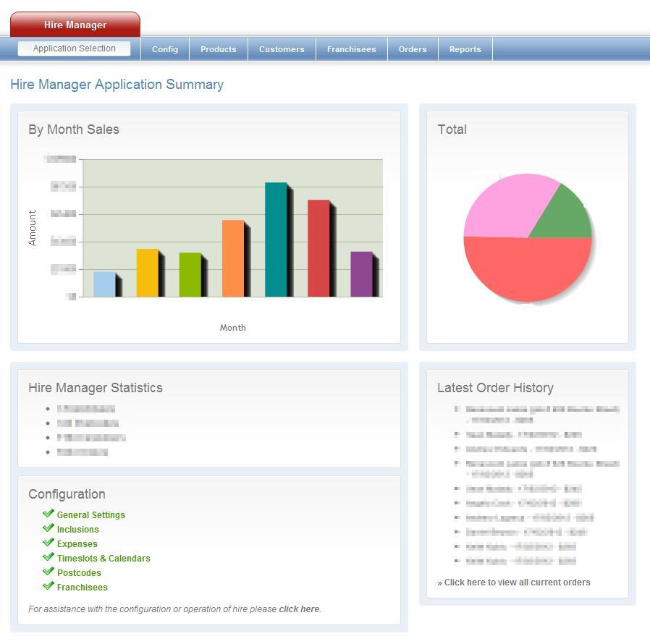Open the Reports menu
Viewport: 650px width, 644px height.
click(465, 49)
